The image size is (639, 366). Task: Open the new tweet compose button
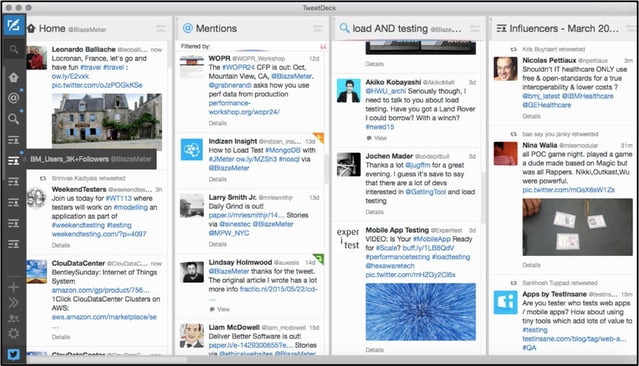tap(13, 25)
